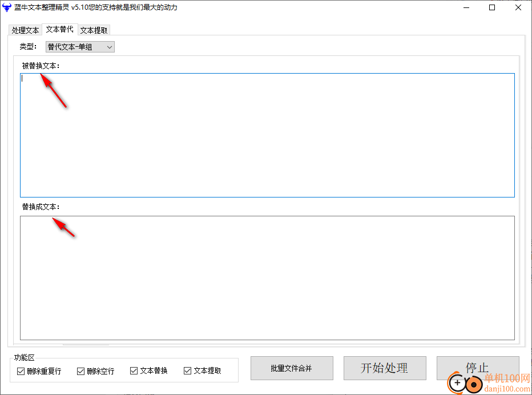Maximize the application window
The width and height of the screenshot is (532, 395).
click(x=492, y=7)
